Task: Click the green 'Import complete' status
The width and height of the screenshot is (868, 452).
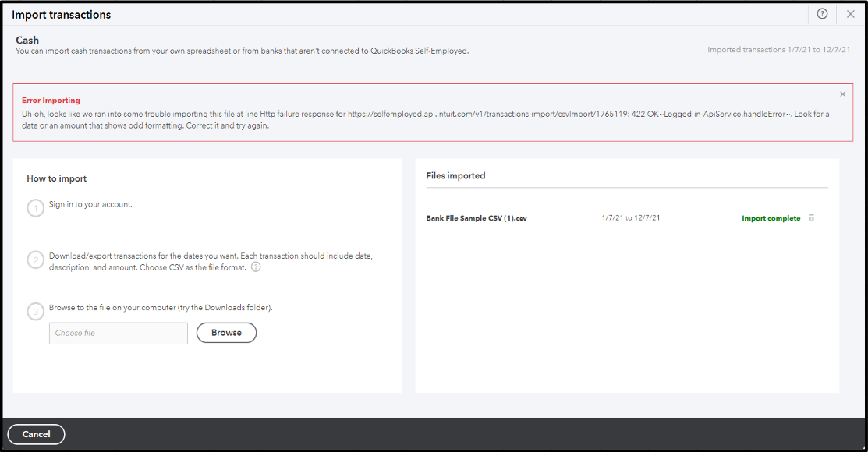Action: pos(771,218)
